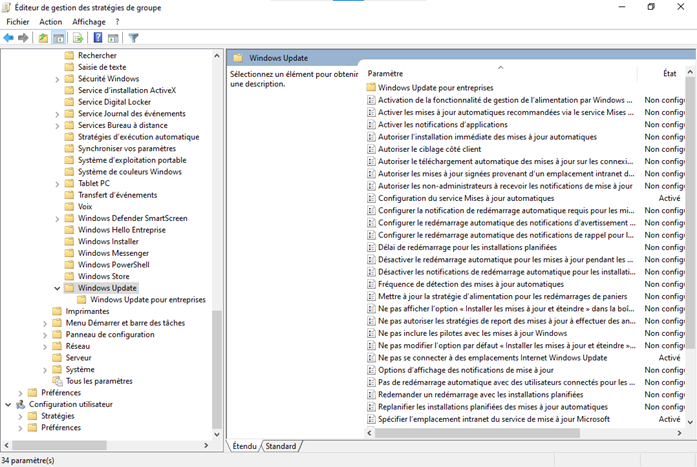Click the policy icon for Autoriser le ciblage côté client
The height and width of the screenshot is (467, 697).
point(371,149)
